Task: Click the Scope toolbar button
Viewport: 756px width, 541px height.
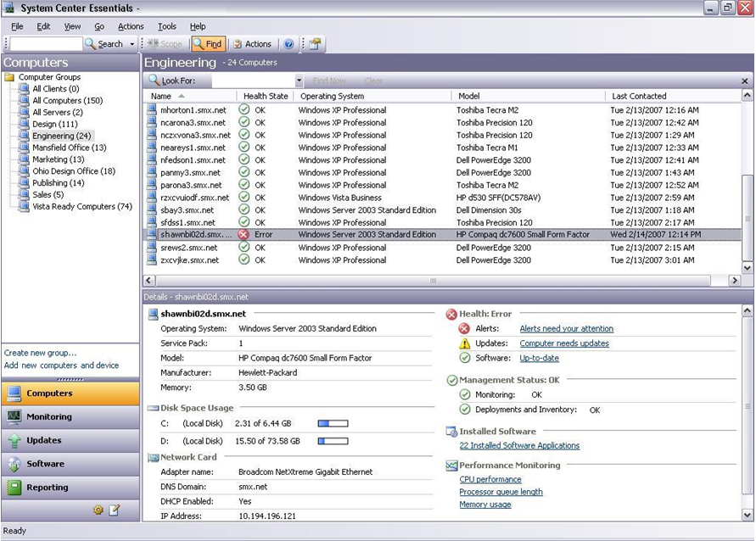Action: [x=165, y=44]
